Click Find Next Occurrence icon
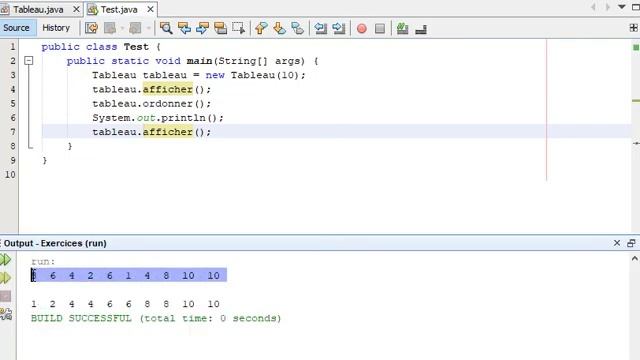 [202, 28]
